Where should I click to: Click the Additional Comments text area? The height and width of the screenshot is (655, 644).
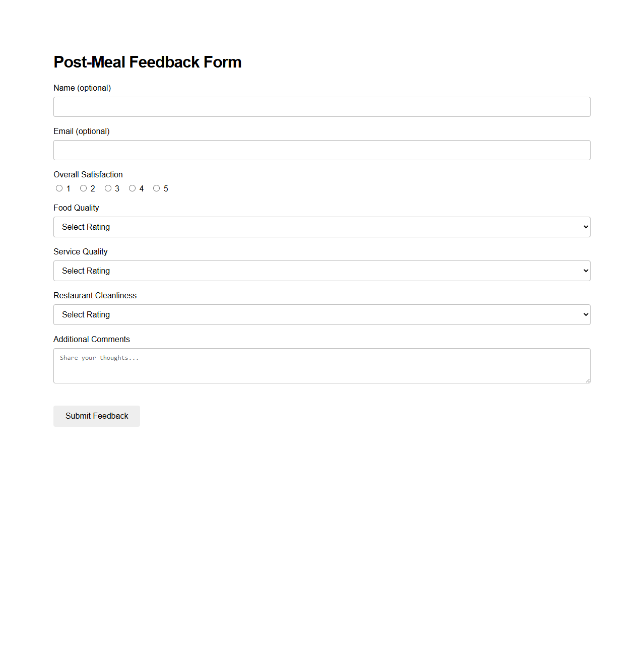click(x=321, y=365)
